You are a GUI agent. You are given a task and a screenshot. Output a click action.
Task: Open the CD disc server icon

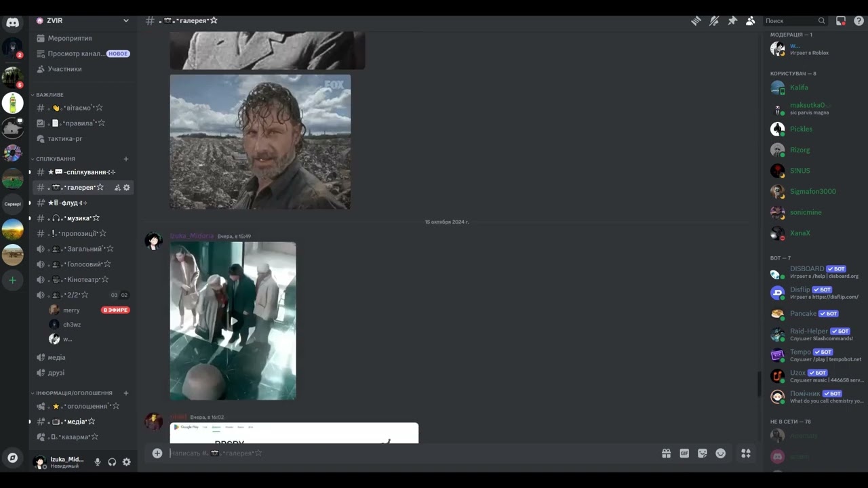point(12,153)
